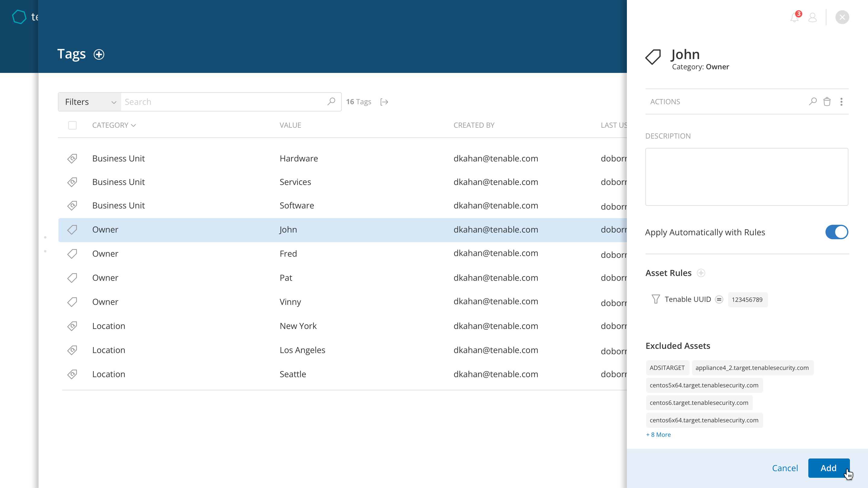Select the Location Seattle tag row
868x488 pixels.
pos(292,374)
